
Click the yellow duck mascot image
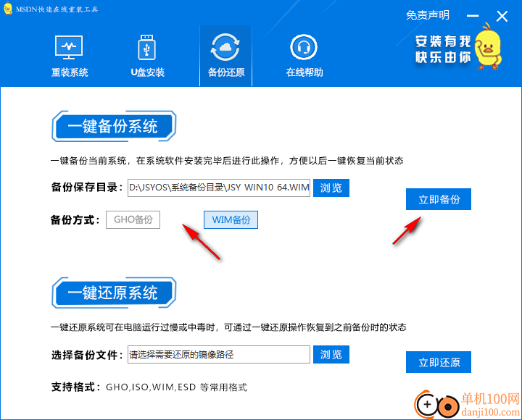pos(488,46)
